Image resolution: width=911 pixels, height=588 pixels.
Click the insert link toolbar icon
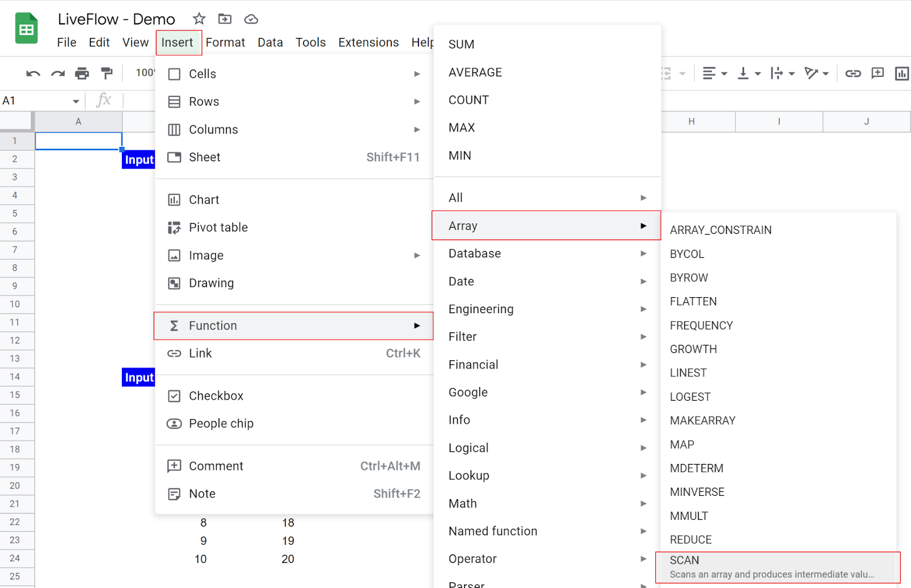click(x=853, y=73)
